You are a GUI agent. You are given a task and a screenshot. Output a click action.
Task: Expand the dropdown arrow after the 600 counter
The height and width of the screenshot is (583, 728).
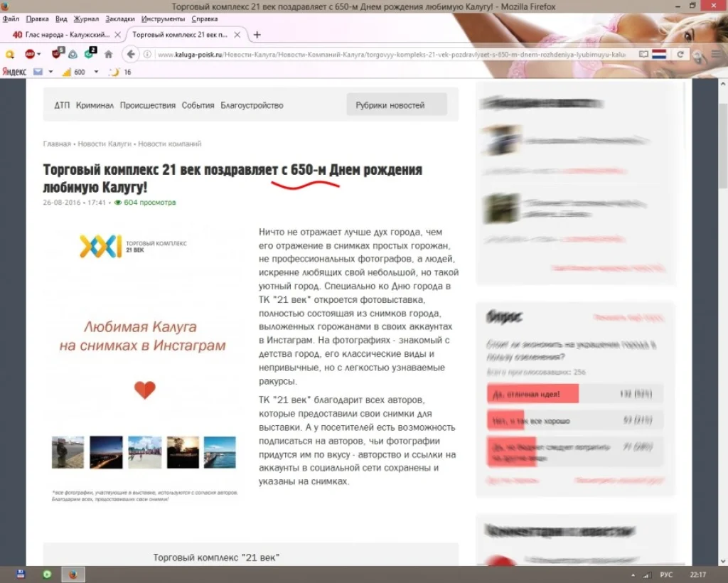pos(94,72)
